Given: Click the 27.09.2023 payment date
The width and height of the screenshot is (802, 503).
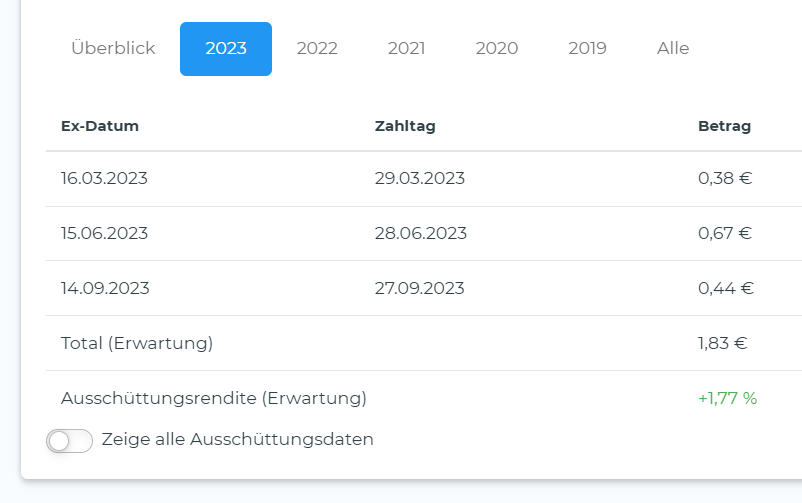Looking at the screenshot, I should coord(420,288).
